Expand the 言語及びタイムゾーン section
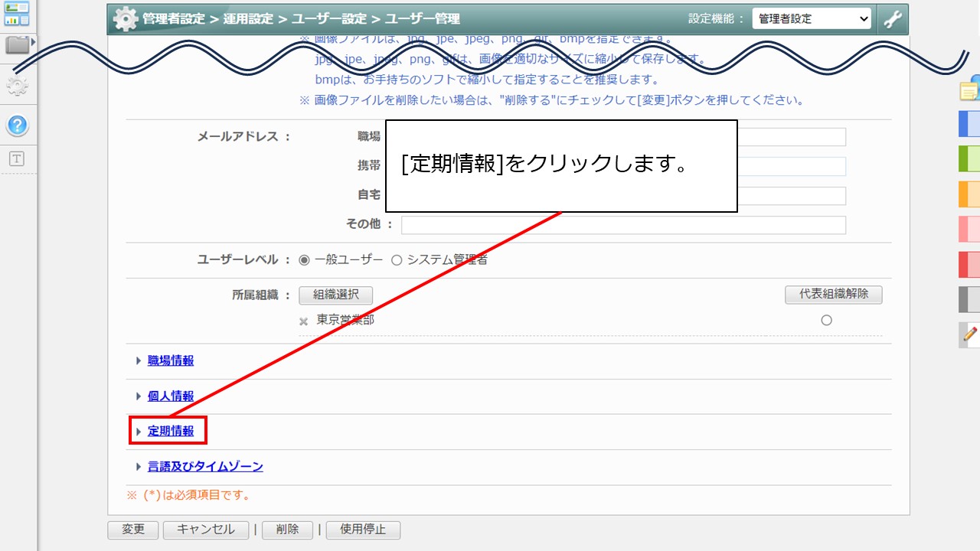This screenshot has width=980, height=551. [x=204, y=466]
